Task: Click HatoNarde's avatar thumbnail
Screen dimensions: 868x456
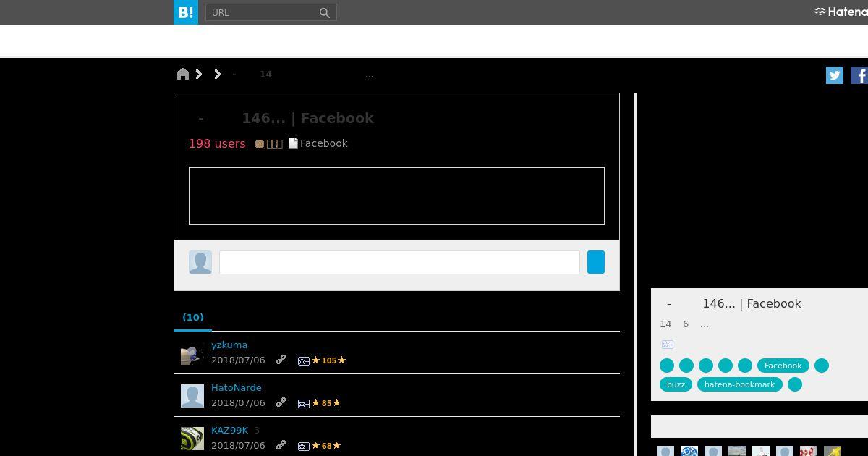Action: pos(192,397)
